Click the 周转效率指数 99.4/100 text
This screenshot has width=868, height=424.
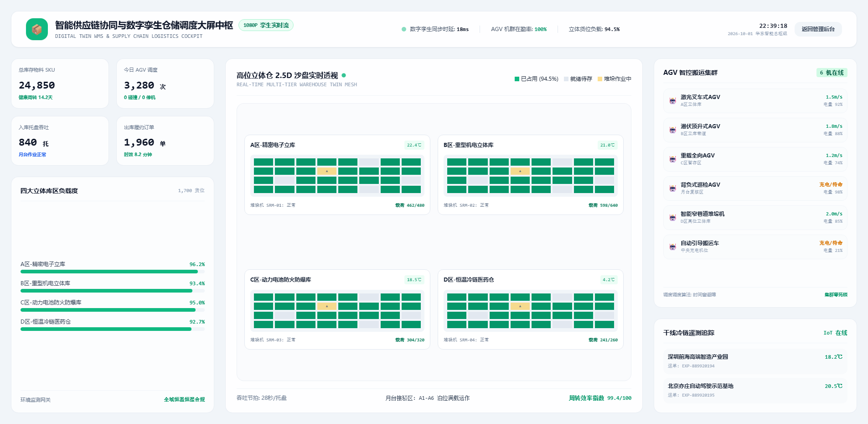[x=600, y=398]
